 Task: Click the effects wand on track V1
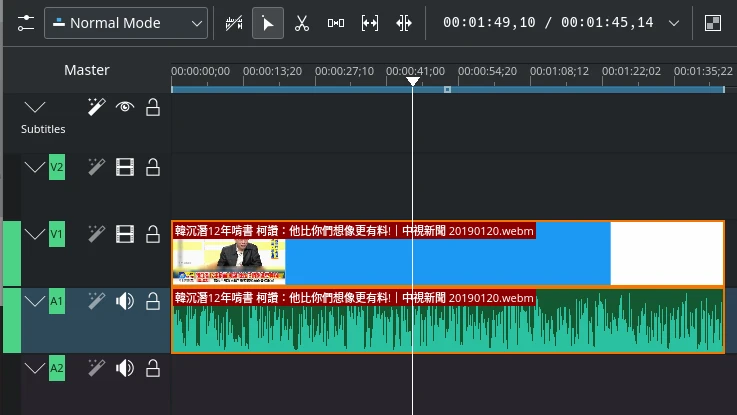pos(96,235)
